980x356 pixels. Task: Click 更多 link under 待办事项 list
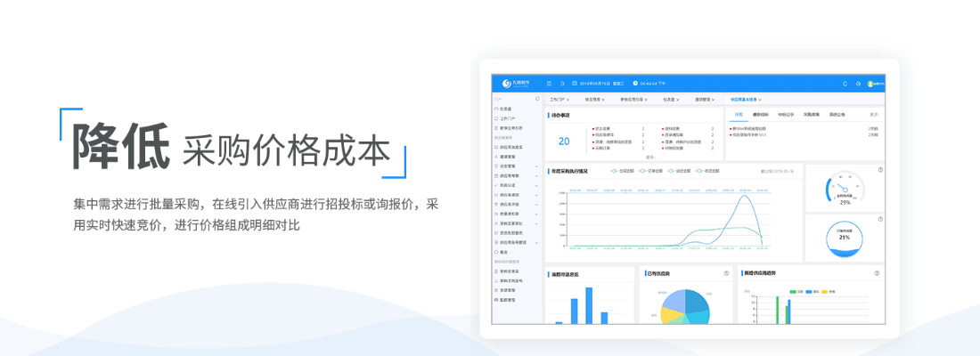(651, 157)
